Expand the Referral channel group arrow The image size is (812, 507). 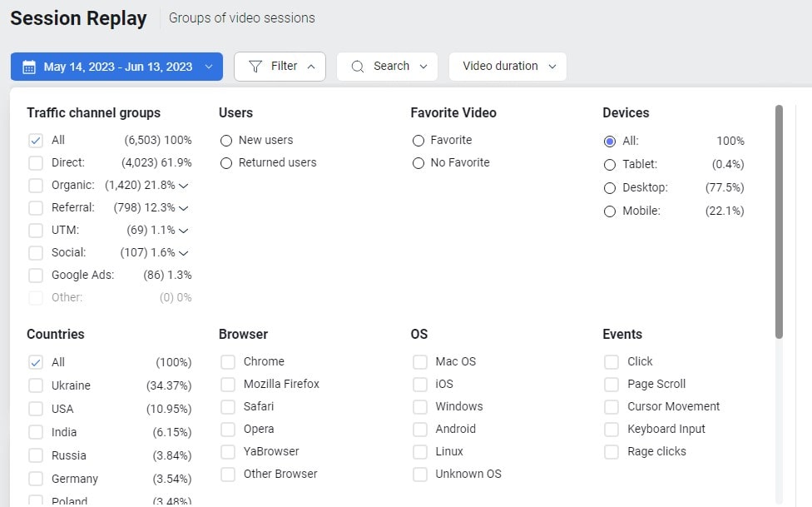(184, 208)
